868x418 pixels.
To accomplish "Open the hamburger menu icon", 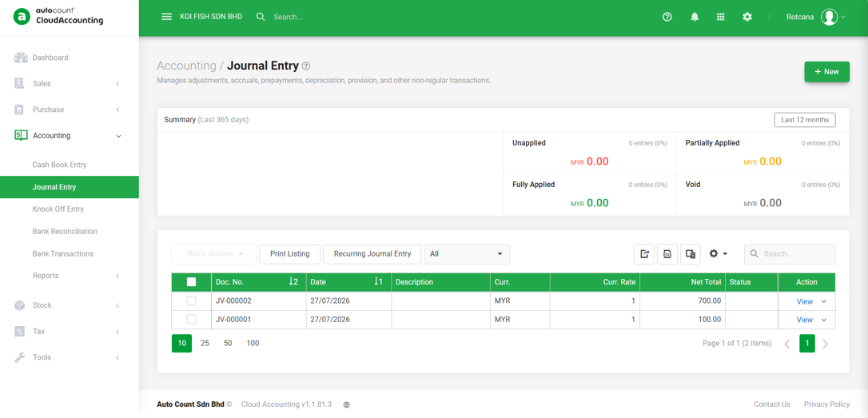I will coord(166,17).
